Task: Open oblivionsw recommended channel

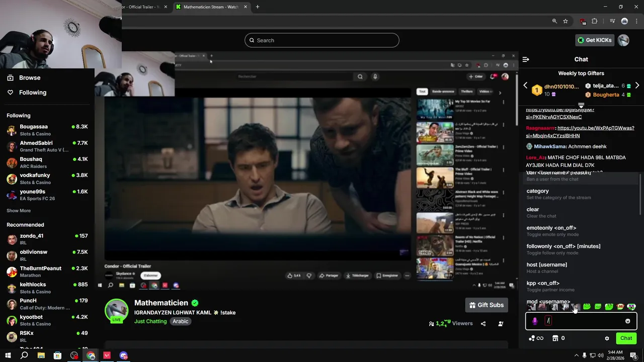Action: tap(47, 255)
